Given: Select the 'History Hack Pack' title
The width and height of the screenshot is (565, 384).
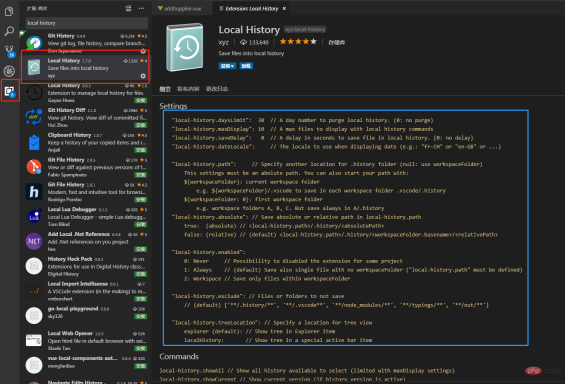Looking at the screenshot, I should coord(70,259).
